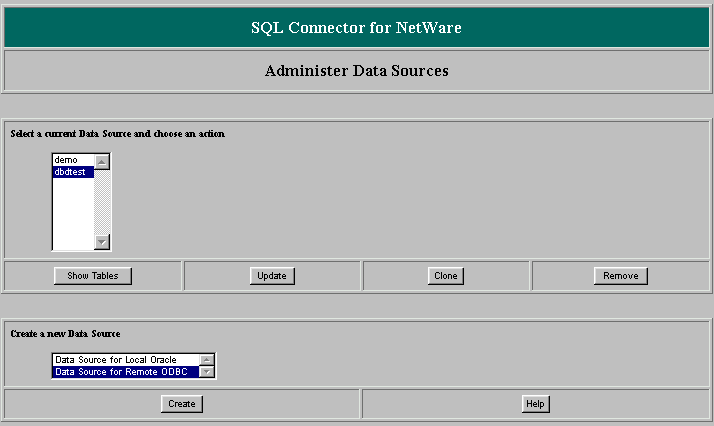Open Help
Image resolution: width=714 pixels, height=426 pixels.
(x=536, y=404)
